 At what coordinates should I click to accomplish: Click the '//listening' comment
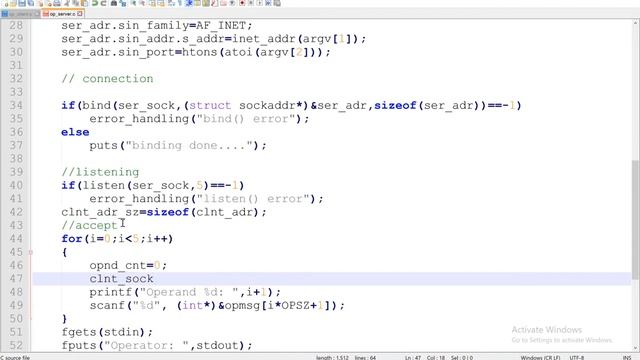coord(100,172)
